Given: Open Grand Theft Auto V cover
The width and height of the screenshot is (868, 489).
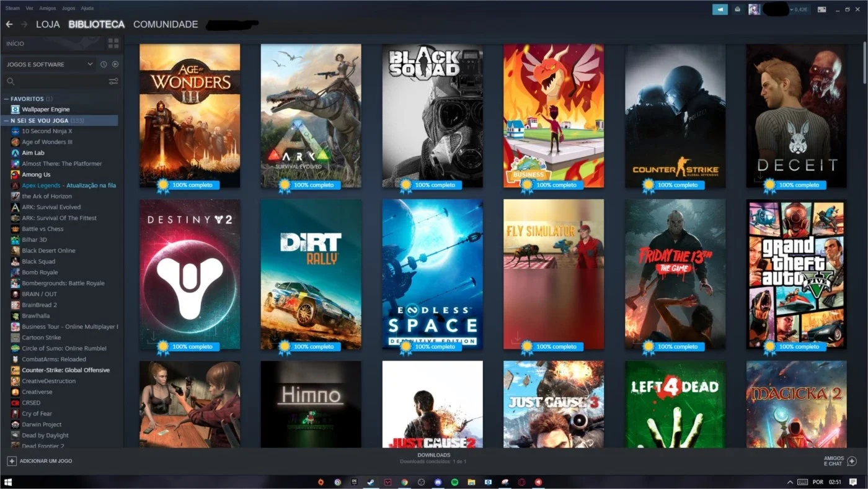Looking at the screenshot, I should point(797,274).
